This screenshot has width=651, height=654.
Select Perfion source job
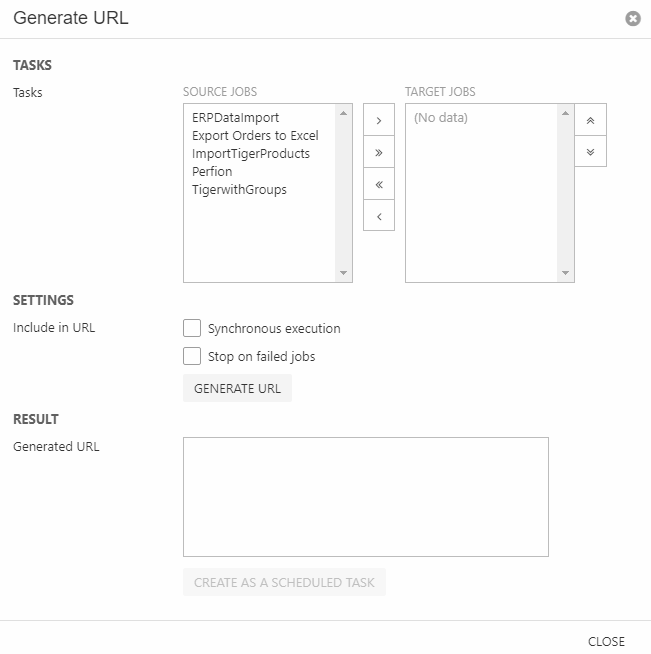coord(212,172)
